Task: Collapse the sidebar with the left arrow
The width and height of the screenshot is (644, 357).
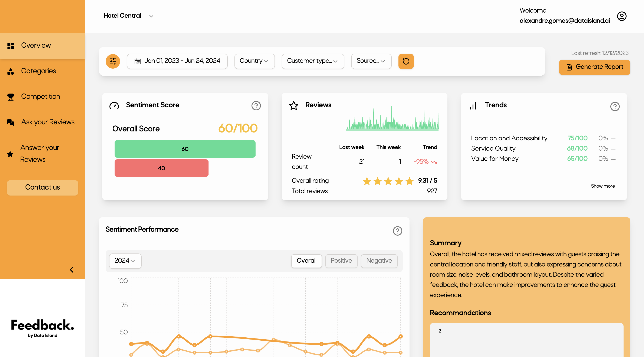Action: click(72, 269)
